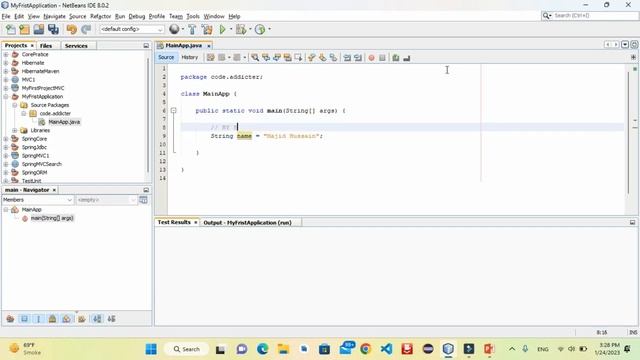Collapse the MyFristApplication project node
This screenshot has width=640, height=360.
tap(6, 97)
